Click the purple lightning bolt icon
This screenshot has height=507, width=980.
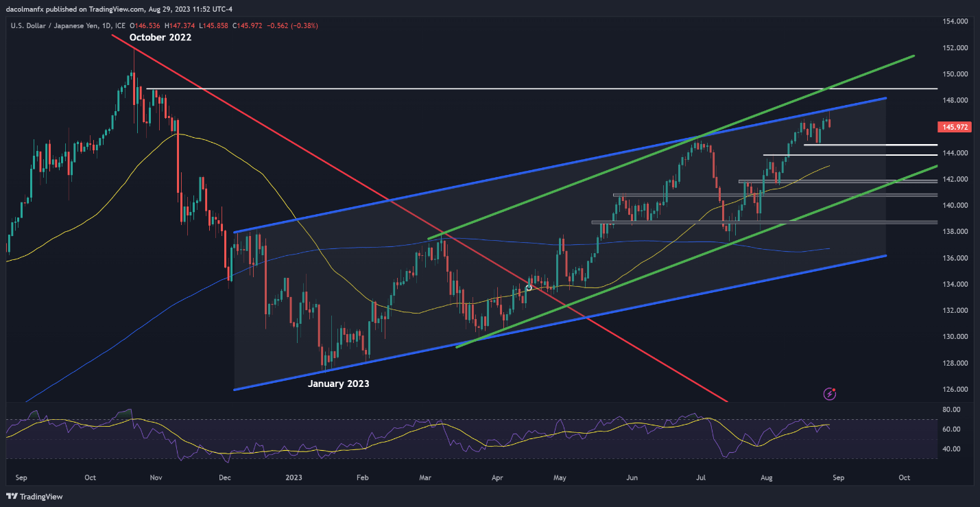(830, 394)
